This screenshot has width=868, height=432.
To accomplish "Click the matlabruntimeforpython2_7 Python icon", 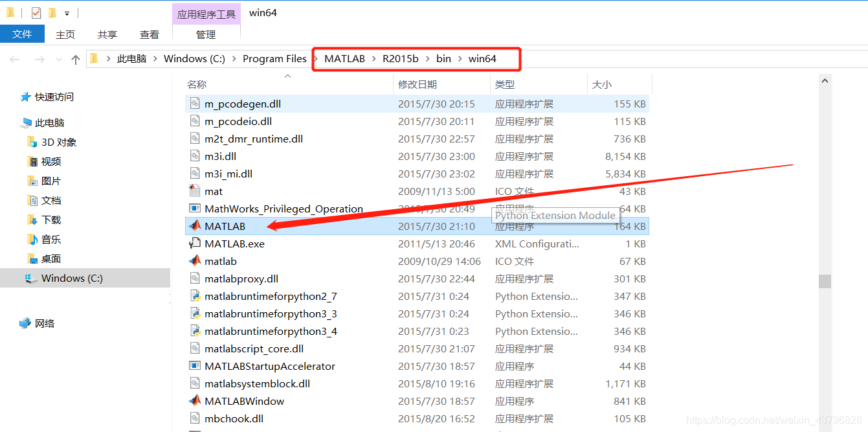I will point(195,296).
